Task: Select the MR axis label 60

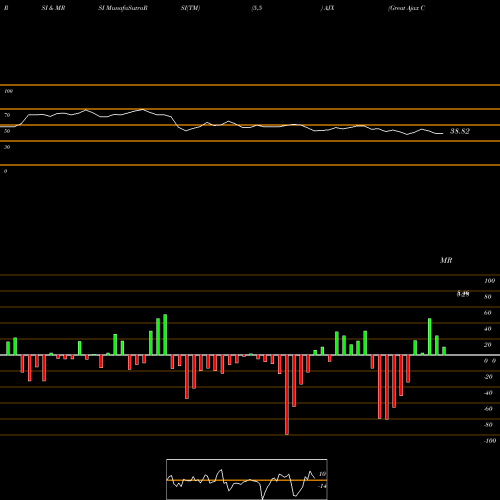Action: coord(488,313)
